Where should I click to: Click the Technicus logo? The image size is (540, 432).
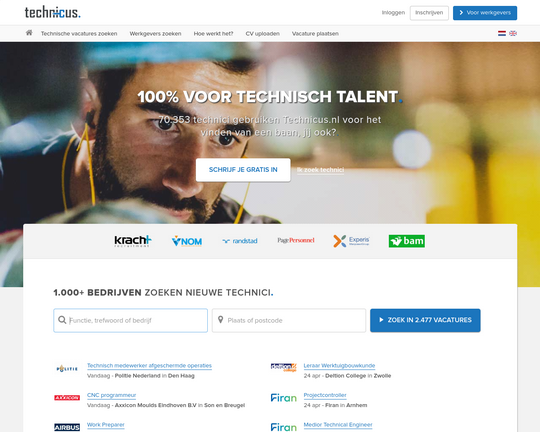52,13
